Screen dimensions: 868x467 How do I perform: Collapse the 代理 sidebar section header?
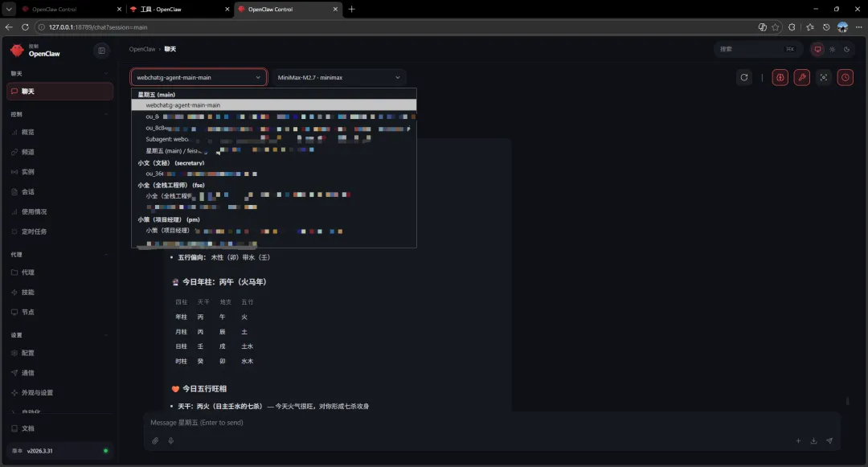pos(59,255)
